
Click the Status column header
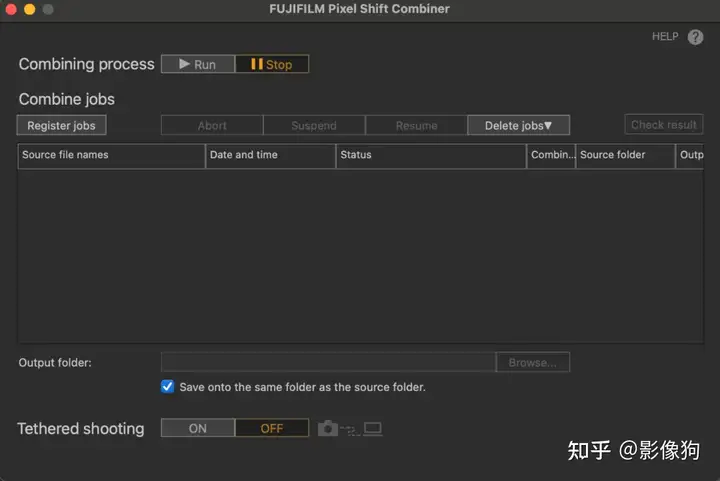[431, 156]
